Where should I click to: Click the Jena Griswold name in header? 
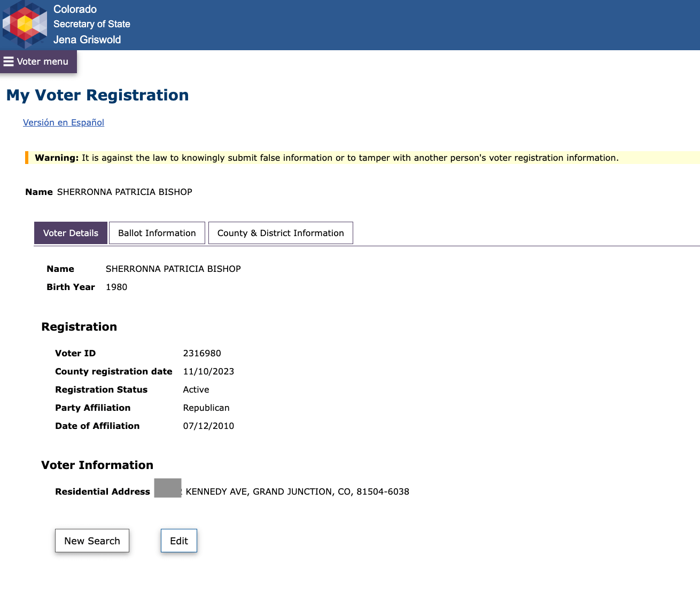[x=87, y=40]
